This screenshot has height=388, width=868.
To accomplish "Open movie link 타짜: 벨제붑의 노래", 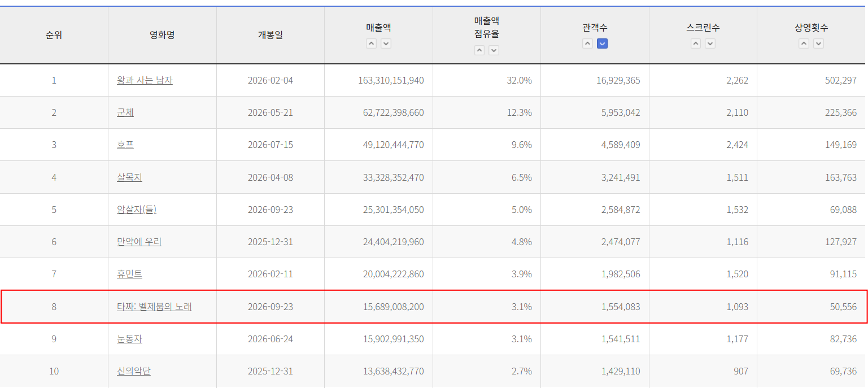I will point(154,307).
